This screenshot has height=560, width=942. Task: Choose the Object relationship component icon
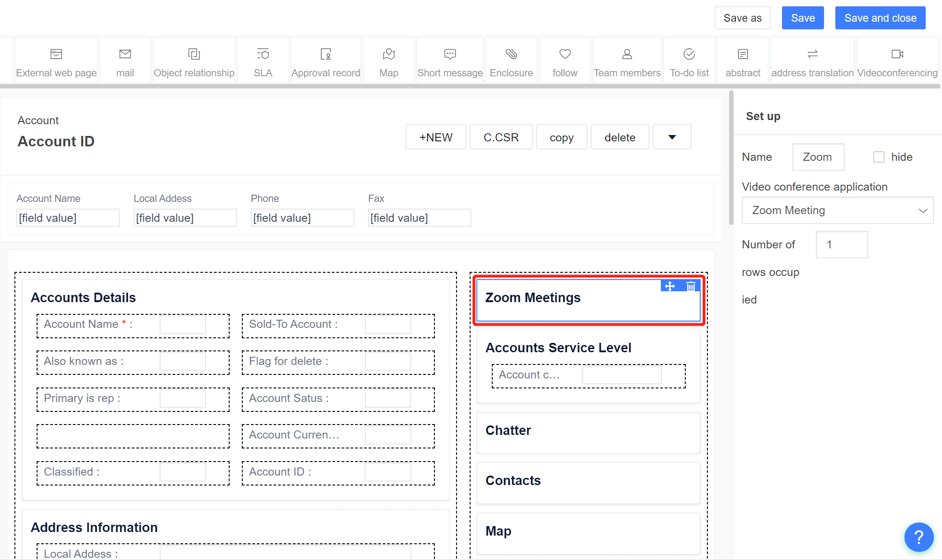point(194,54)
